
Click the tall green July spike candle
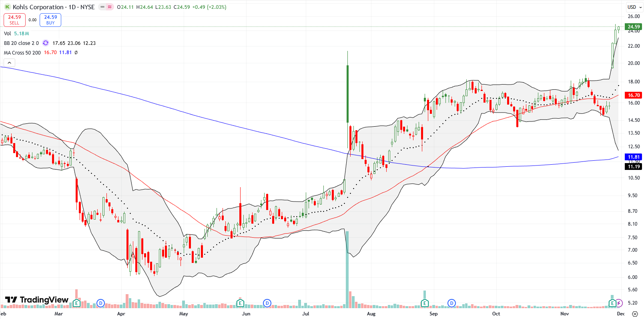click(347, 94)
